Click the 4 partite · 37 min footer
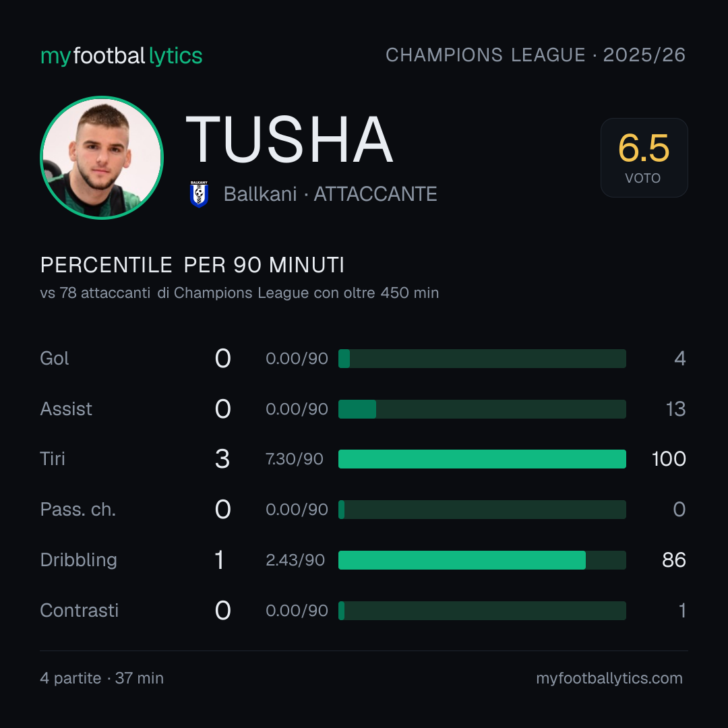The height and width of the screenshot is (728, 728). [102, 678]
